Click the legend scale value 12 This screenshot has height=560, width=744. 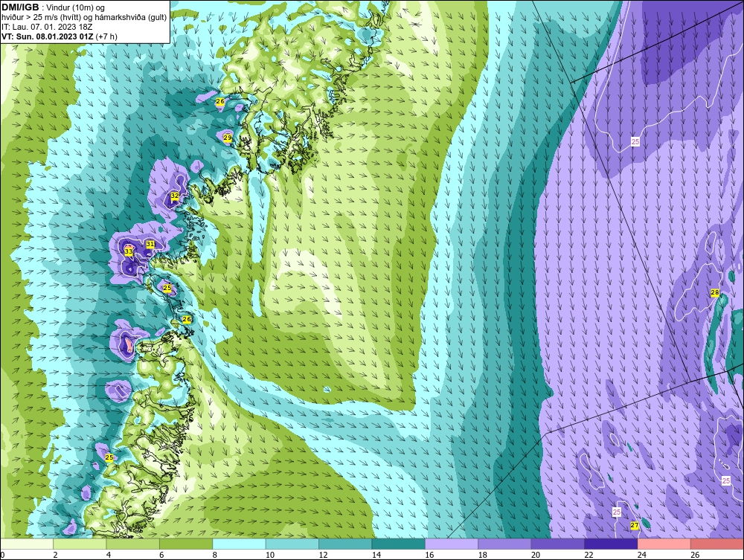click(323, 555)
